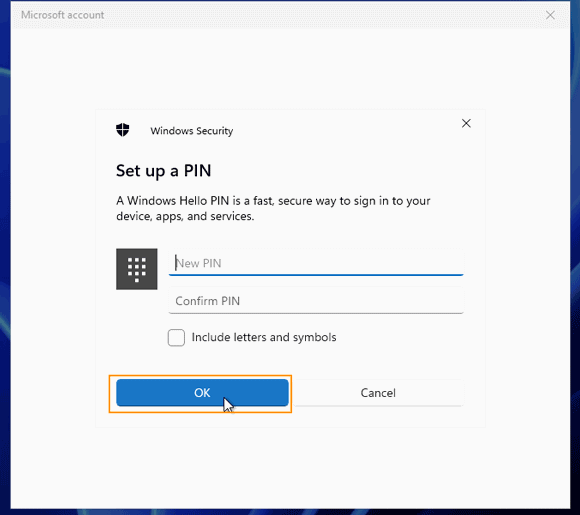This screenshot has width=580, height=515.
Task: Focus the New PIN field
Action: [x=316, y=263]
